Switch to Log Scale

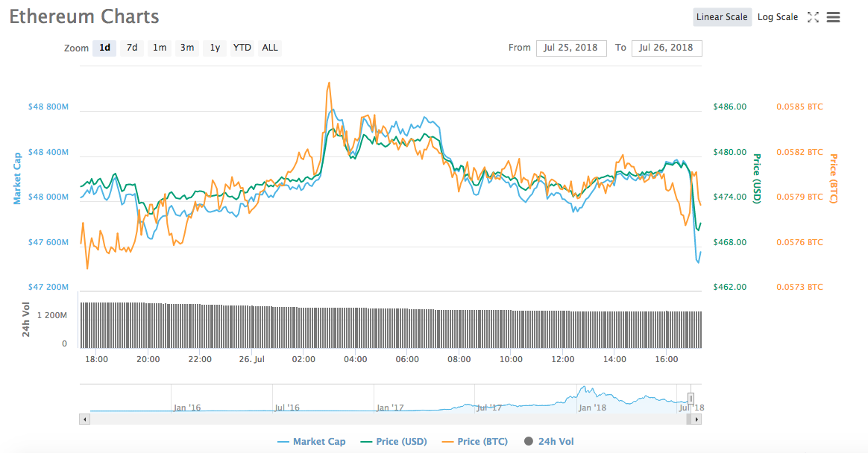[x=777, y=17]
